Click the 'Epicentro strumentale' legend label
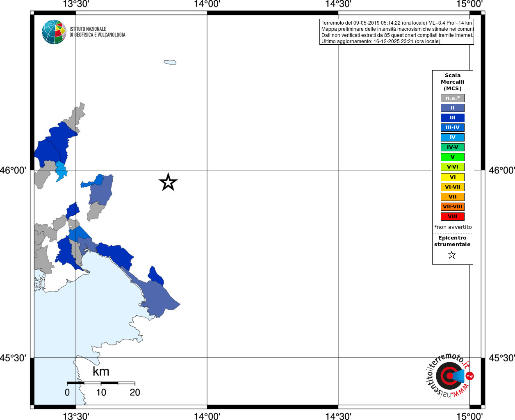Screen dimensions: 515x420 click(452, 241)
